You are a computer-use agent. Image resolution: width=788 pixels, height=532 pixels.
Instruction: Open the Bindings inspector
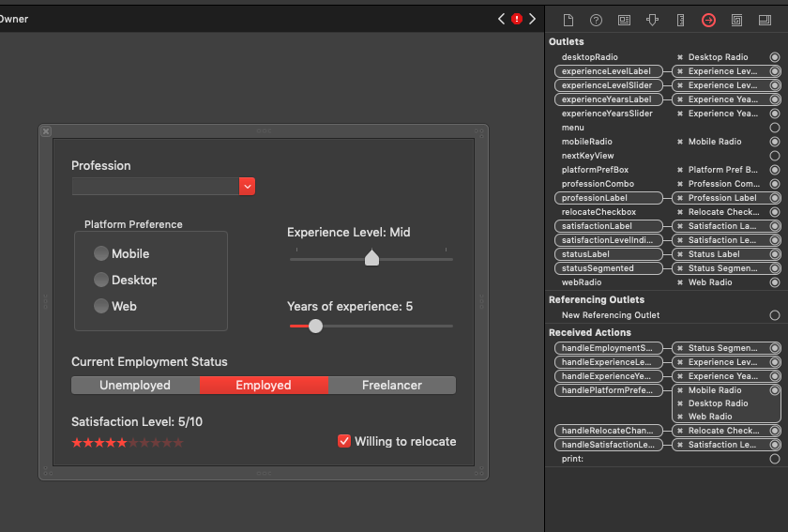736,20
